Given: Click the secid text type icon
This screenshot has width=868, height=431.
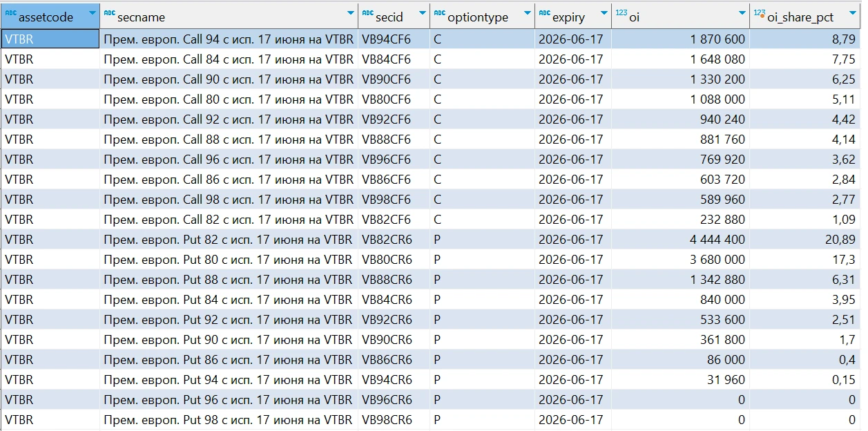Looking at the screenshot, I should click(368, 13).
